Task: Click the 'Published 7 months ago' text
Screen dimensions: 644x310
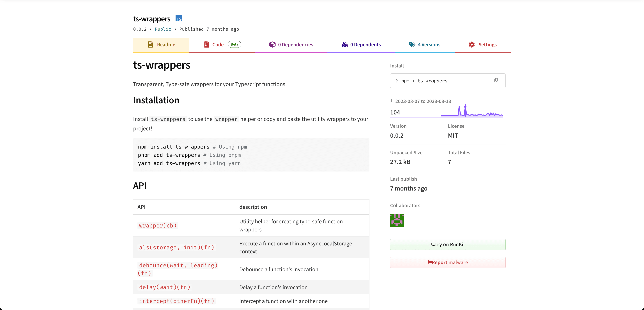Action: click(x=209, y=29)
